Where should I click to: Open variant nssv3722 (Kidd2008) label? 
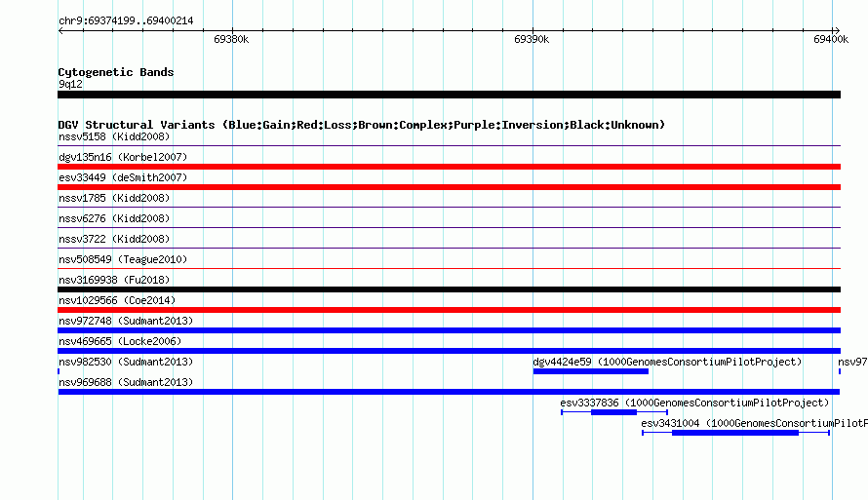(x=114, y=239)
